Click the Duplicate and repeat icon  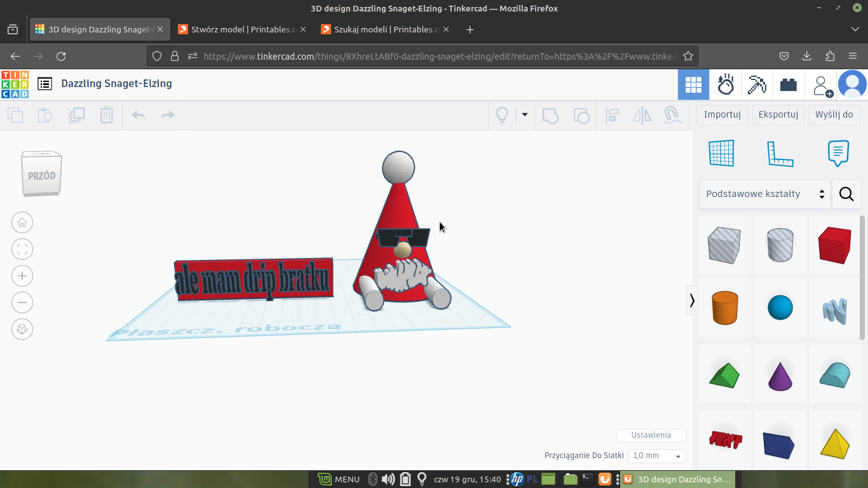click(x=76, y=115)
